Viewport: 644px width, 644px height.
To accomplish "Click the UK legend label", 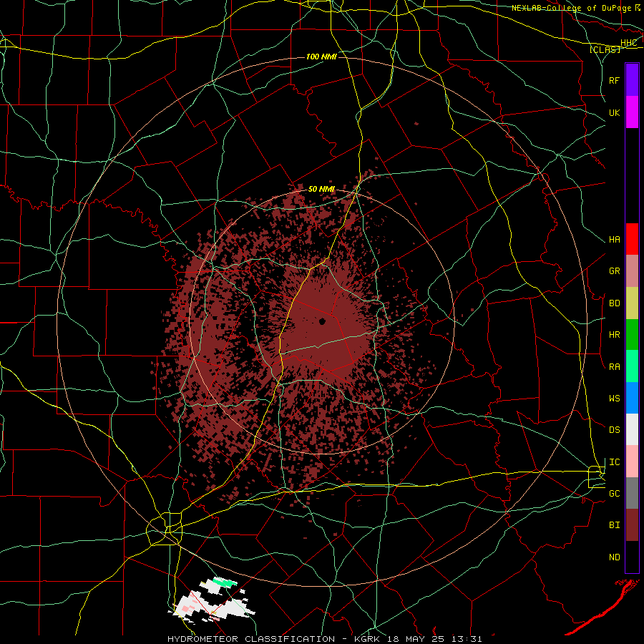I will [615, 112].
